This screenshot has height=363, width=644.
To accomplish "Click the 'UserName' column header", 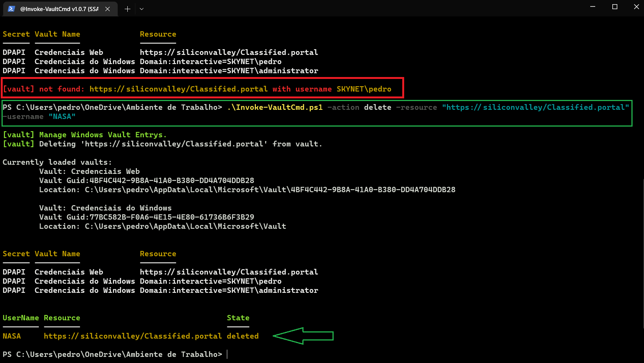I will (x=21, y=318).
